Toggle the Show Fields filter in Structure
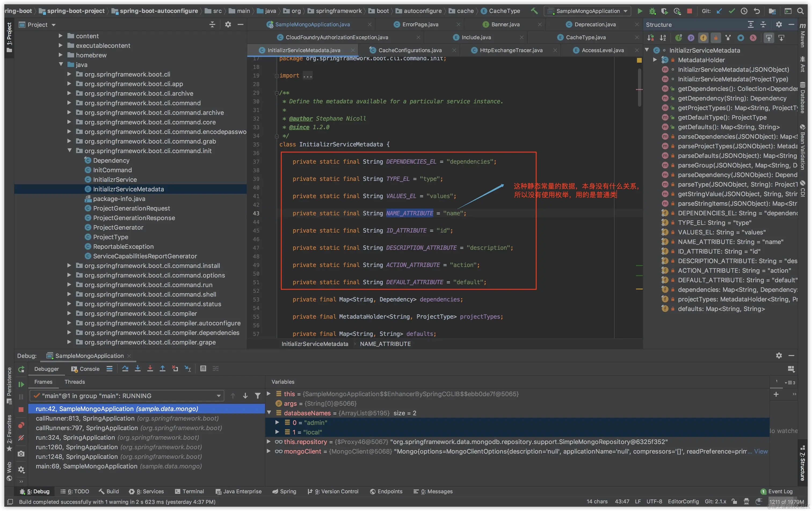This screenshot has width=812, height=511. tap(703, 38)
